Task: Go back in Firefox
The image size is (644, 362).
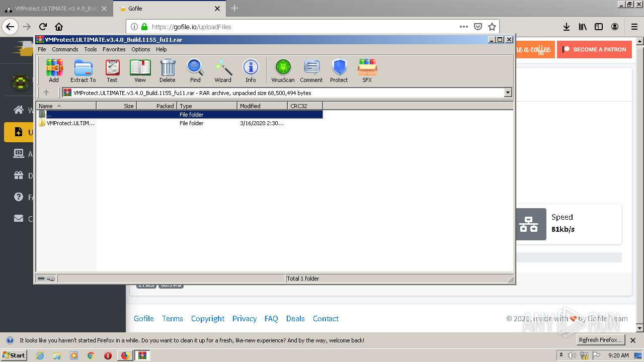Action: point(10,27)
